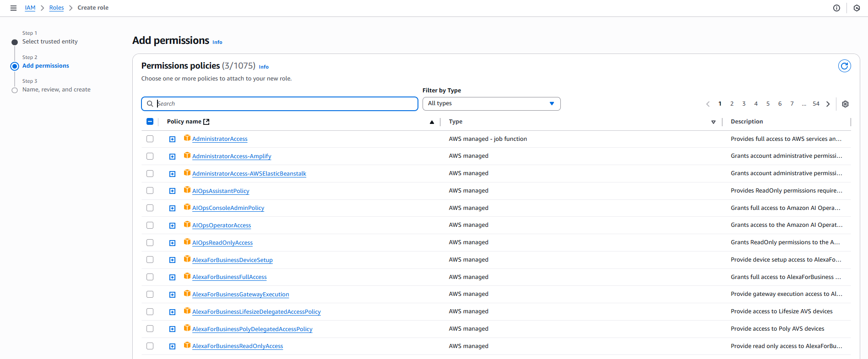Select the AIOpsAssistantPolicy checkbox
This screenshot has width=868, height=359.
click(150, 191)
